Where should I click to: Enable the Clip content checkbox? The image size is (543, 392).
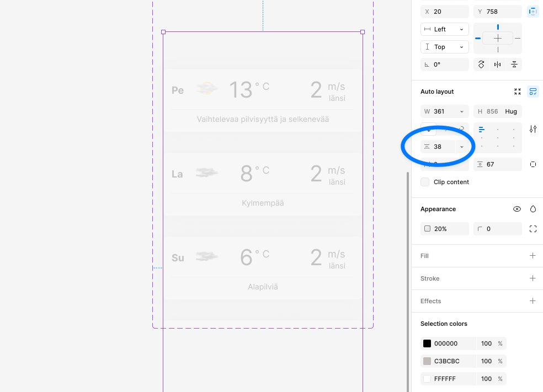tap(425, 182)
